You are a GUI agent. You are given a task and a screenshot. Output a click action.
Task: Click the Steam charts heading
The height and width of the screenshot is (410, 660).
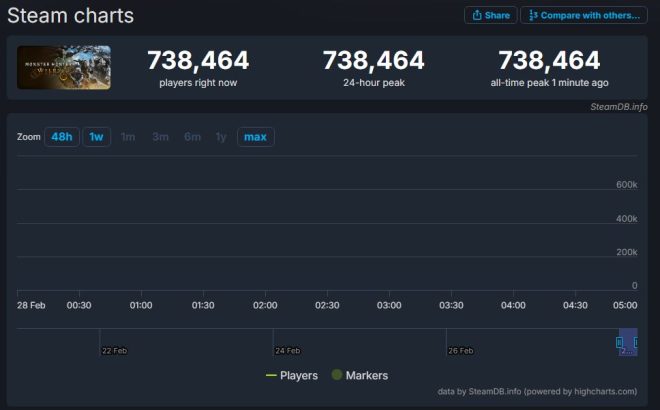tap(71, 16)
